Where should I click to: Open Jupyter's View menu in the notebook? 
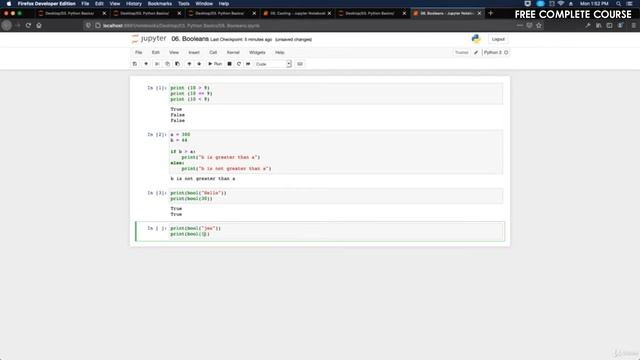pyautogui.click(x=174, y=53)
